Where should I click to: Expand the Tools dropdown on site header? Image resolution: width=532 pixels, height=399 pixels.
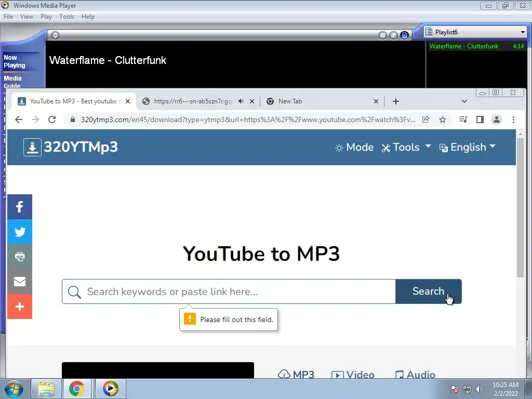click(x=406, y=147)
